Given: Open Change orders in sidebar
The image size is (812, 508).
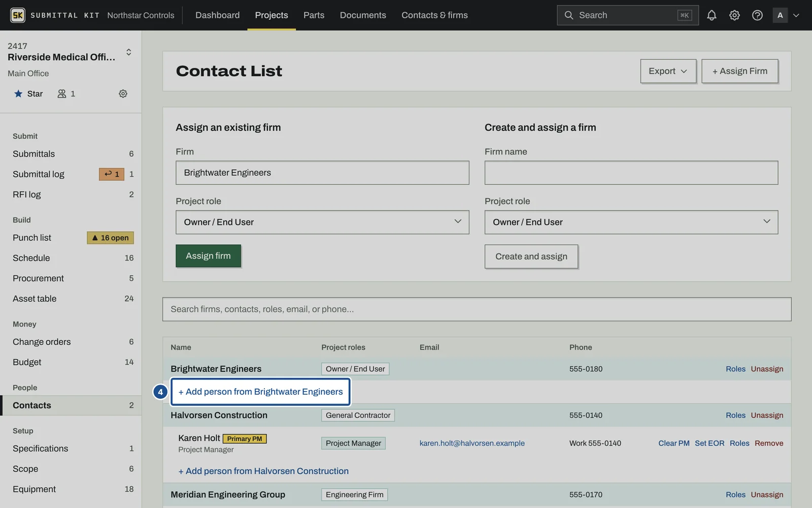Looking at the screenshot, I should pos(71,342).
